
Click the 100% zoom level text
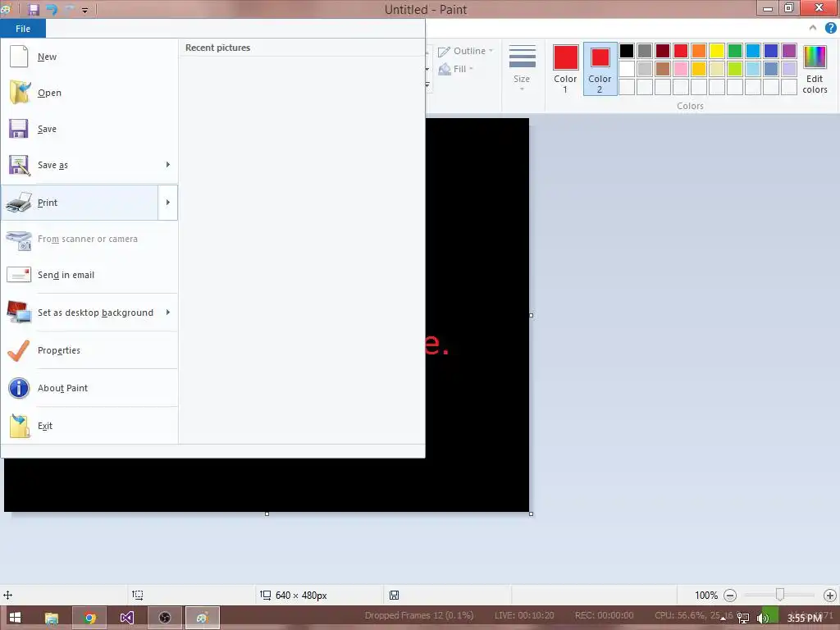pyautogui.click(x=706, y=596)
